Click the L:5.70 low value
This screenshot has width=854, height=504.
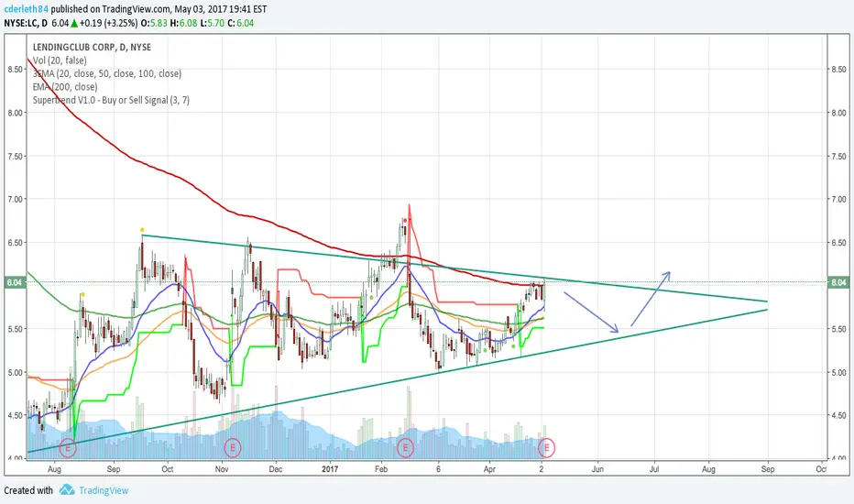[x=213, y=23]
